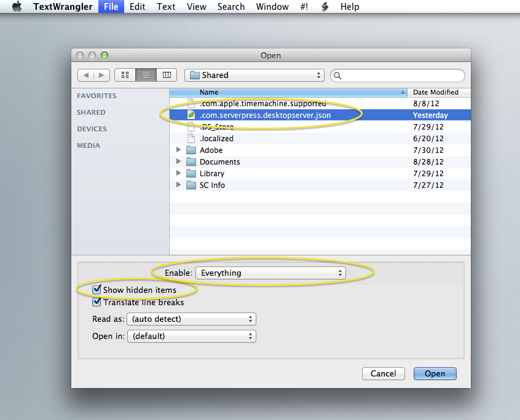Image resolution: width=520 pixels, height=420 pixels.
Task: Open the Shared folder location popup
Action: 254,75
